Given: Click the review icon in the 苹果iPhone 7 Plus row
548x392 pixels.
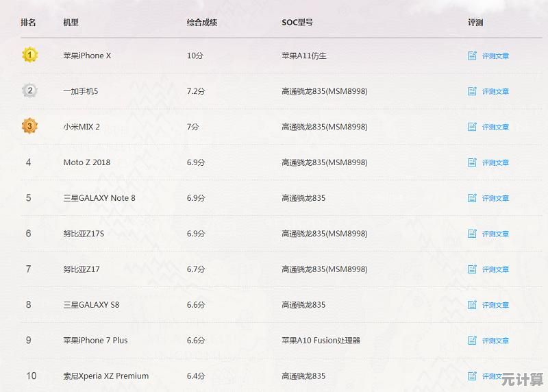Looking at the screenshot, I should 472,341.
